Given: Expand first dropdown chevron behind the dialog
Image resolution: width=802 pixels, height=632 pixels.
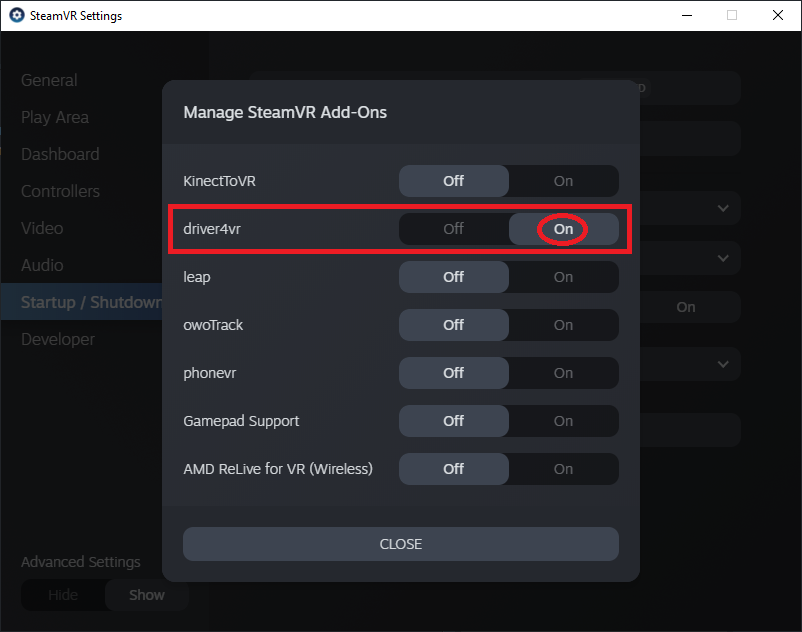Looking at the screenshot, I should (x=723, y=208).
